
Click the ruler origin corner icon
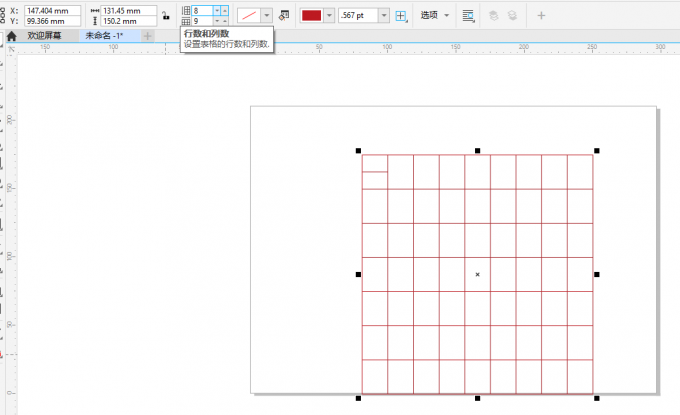[x=11, y=49]
